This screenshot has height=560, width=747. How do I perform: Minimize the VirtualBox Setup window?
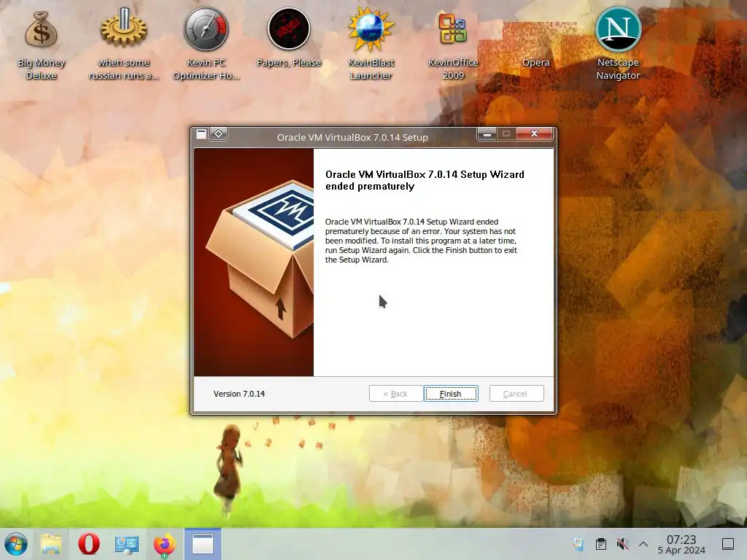click(x=487, y=134)
